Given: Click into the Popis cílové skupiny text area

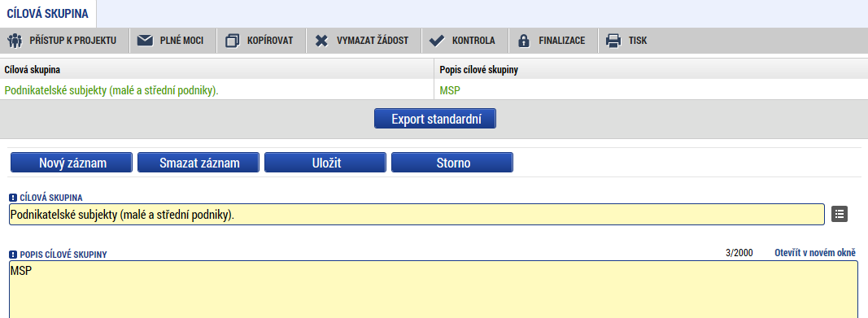Looking at the screenshot, I should click(x=434, y=290).
